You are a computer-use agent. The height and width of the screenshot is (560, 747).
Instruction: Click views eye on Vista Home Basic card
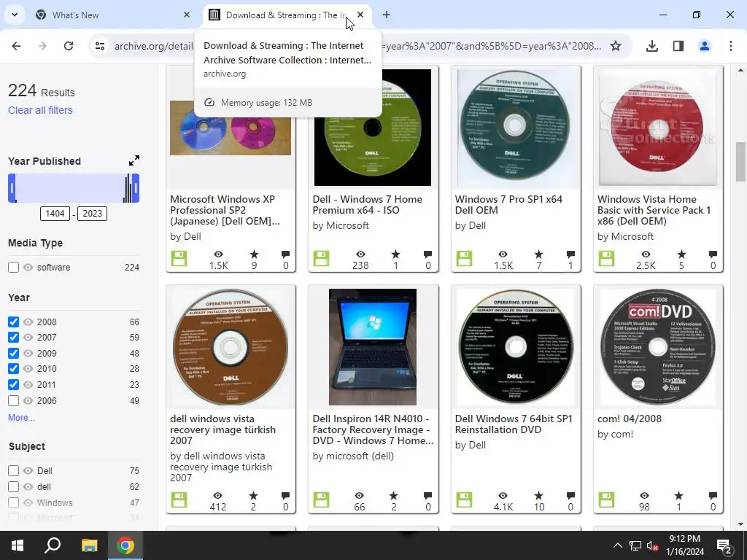coord(646,254)
